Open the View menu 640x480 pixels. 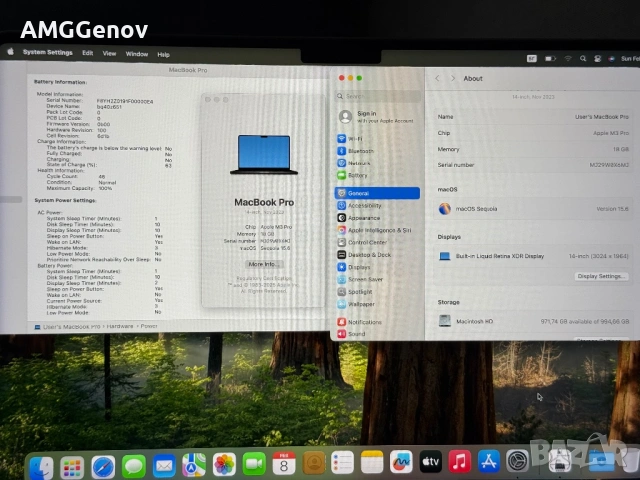tap(109, 53)
